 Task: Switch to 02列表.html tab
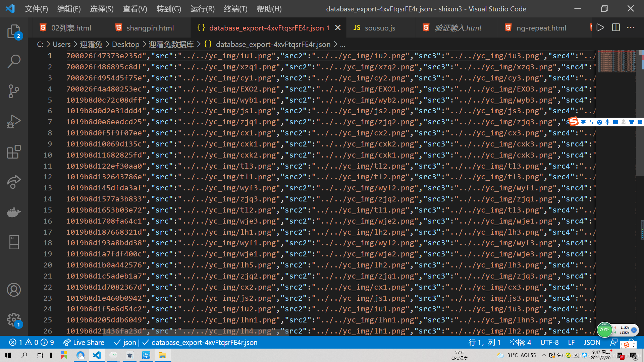coord(70,28)
